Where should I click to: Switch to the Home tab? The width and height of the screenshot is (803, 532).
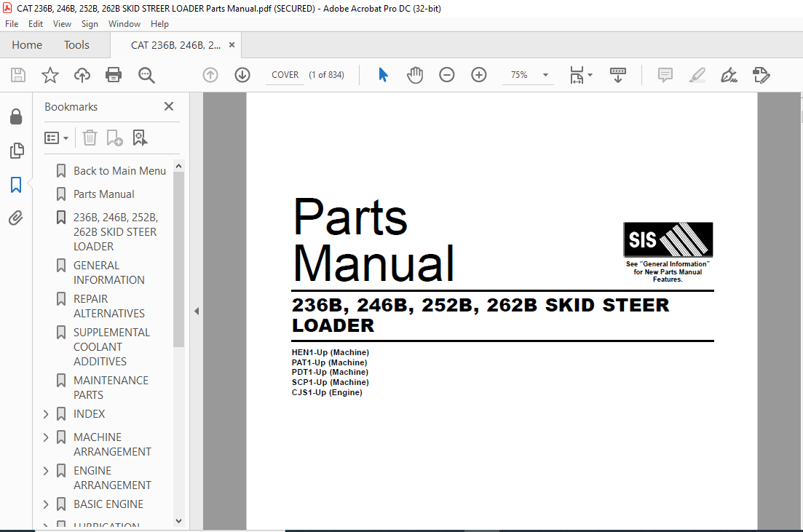coord(27,45)
